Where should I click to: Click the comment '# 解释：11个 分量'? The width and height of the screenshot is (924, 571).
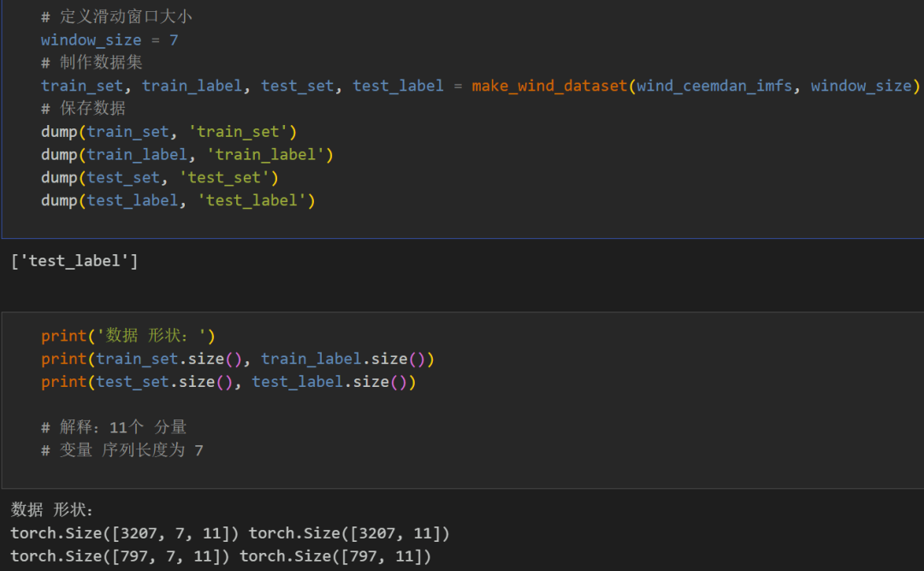pyautogui.click(x=114, y=427)
